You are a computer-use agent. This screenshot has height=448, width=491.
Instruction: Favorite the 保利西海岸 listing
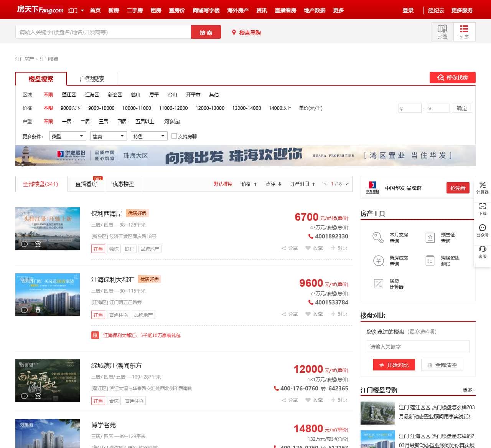point(314,248)
